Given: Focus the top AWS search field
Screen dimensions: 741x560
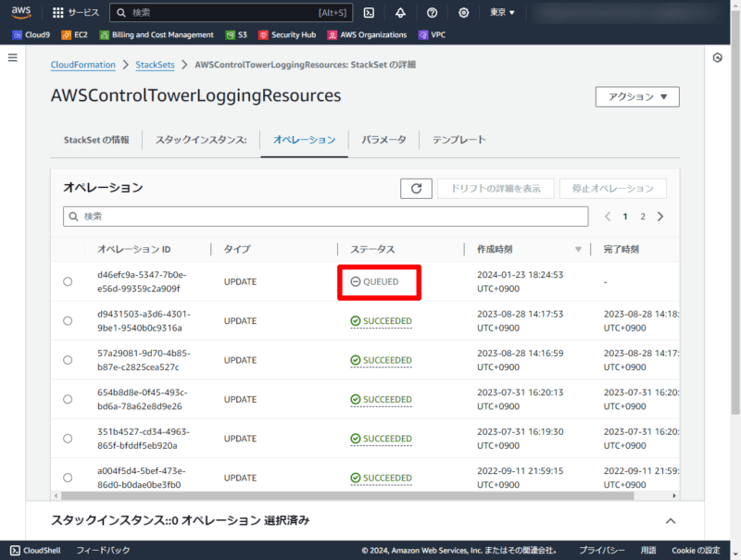Looking at the screenshot, I should [x=232, y=13].
